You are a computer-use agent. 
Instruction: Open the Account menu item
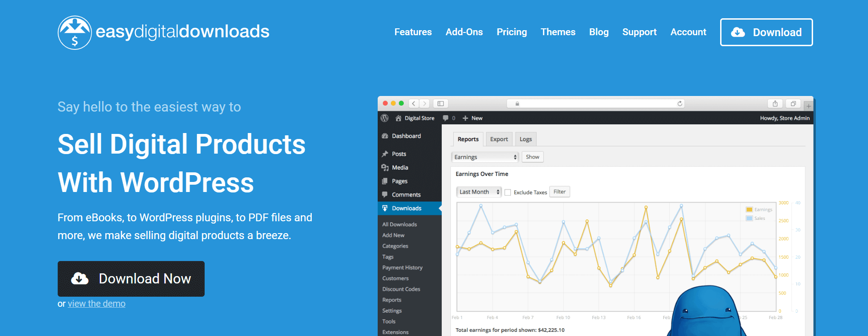[688, 32]
